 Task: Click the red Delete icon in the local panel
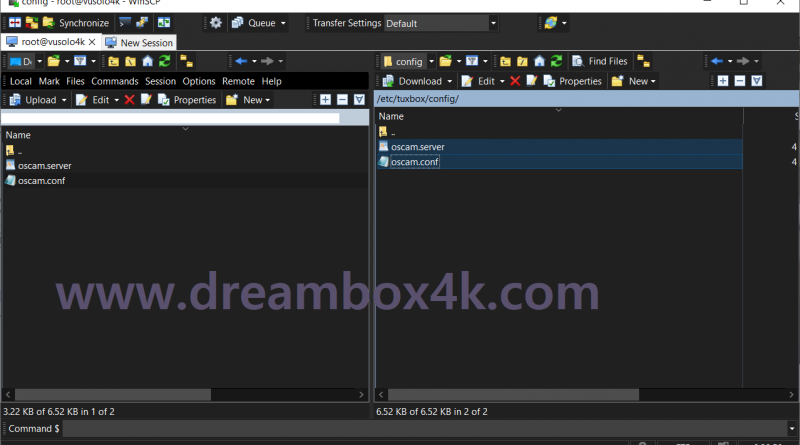click(x=129, y=100)
